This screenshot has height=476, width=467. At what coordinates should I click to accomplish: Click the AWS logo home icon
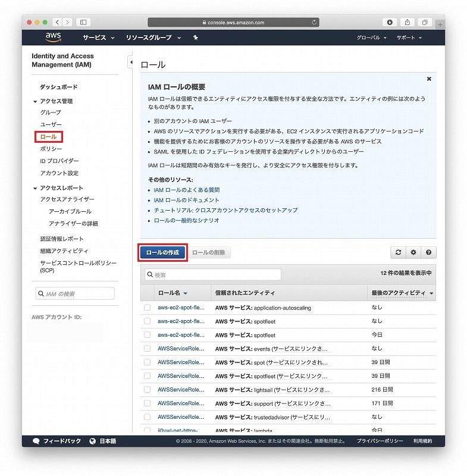(x=54, y=37)
